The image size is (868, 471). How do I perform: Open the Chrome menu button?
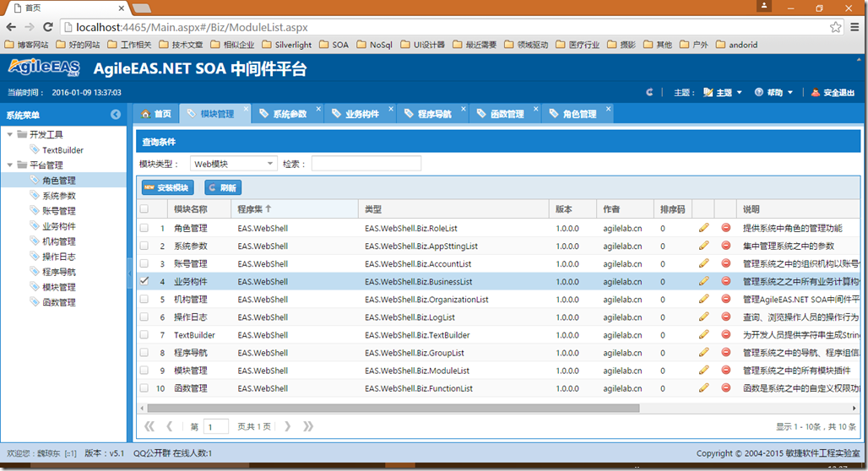point(854,26)
